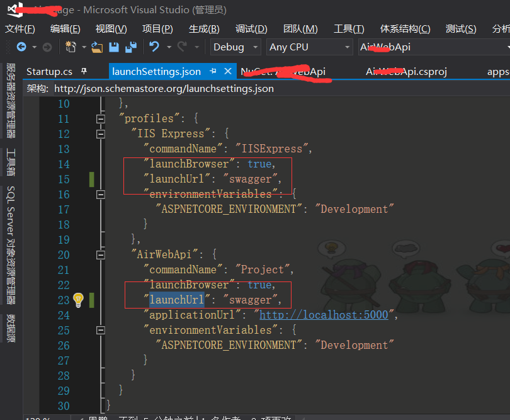The height and width of the screenshot is (420, 510).
Task: Click the "IIS Express" key on line 12
Action: coord(171,133)
